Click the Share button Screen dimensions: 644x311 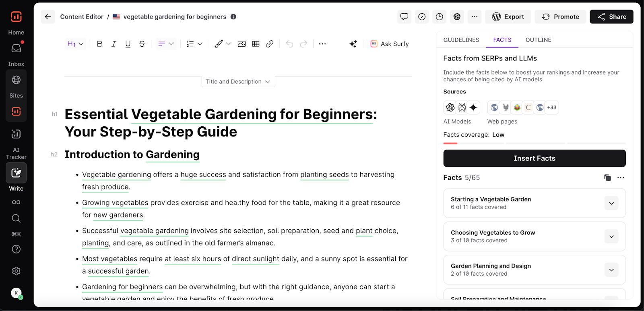[611, 16]
